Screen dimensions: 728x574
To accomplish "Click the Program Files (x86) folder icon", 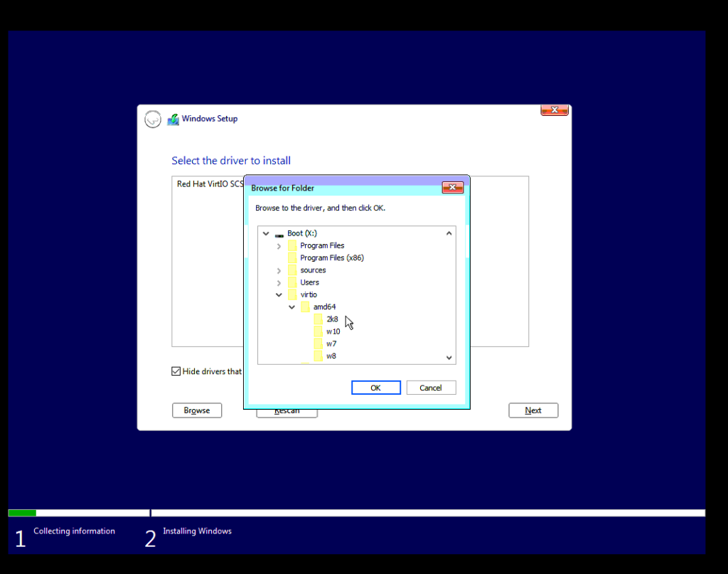I will click(292, 258).
